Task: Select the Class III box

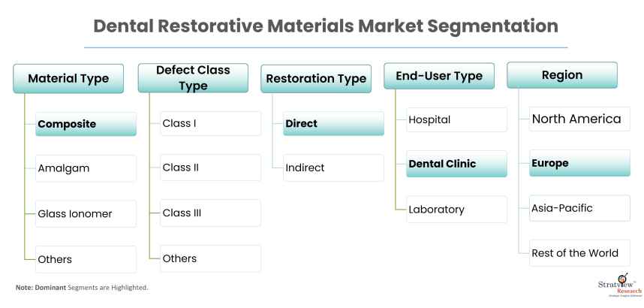Action: point(210,213)
